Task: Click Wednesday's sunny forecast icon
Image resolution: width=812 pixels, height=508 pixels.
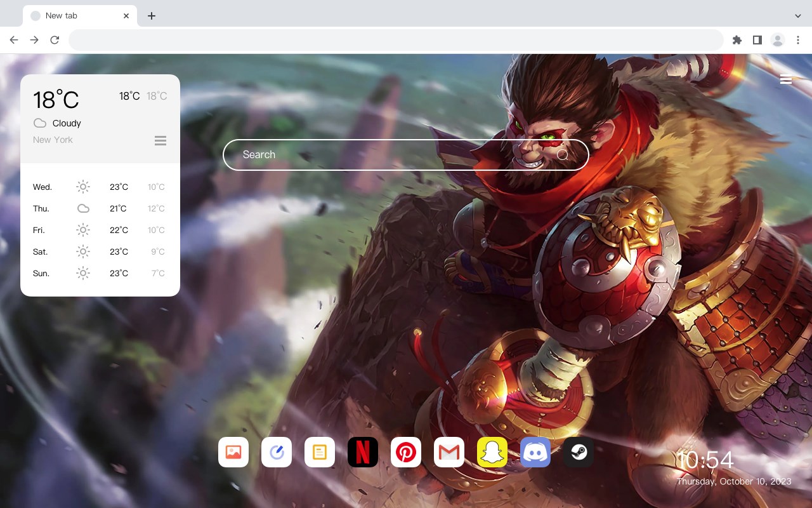Action: coord(83,187)
